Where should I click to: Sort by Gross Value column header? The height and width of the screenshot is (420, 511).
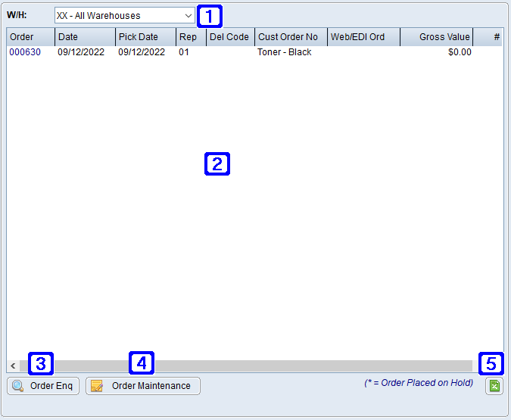click(436, 37)
